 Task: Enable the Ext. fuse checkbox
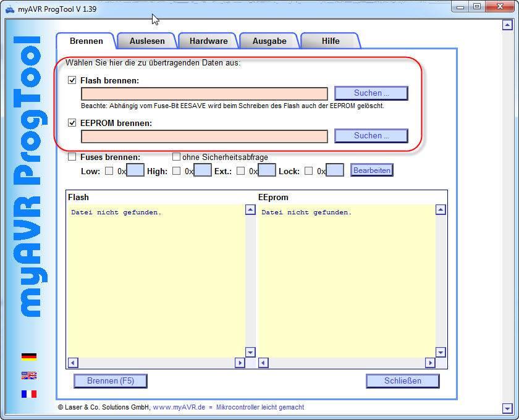(240, 171)
